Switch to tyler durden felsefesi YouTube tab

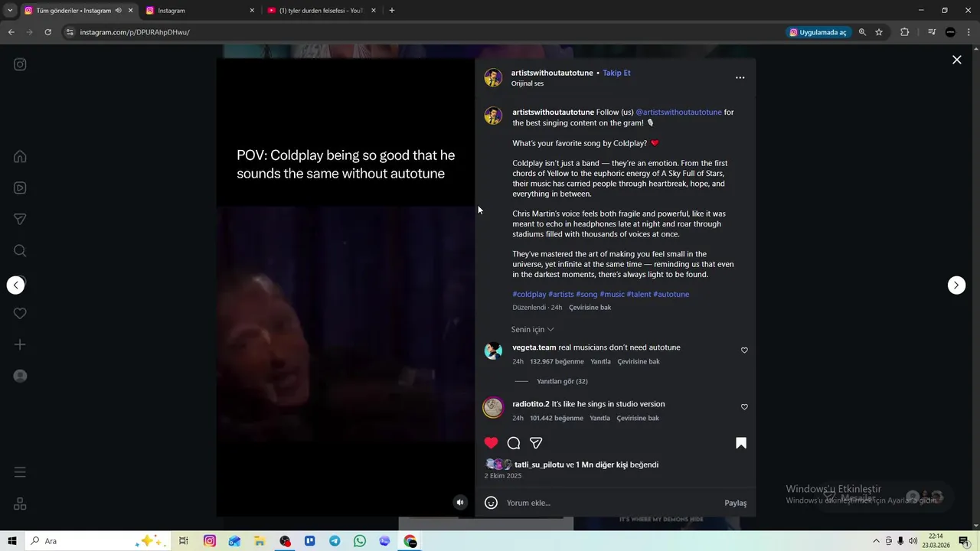pyautogui.click(x=321, y=11)
